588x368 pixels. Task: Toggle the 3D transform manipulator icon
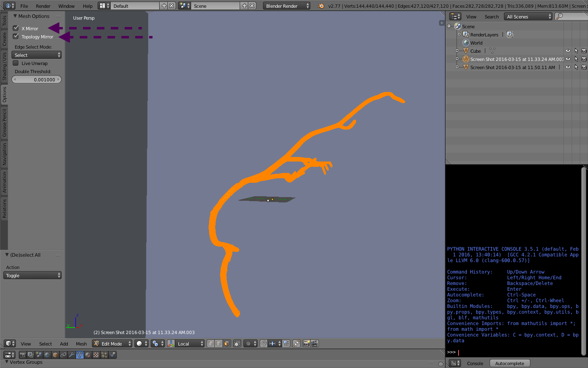171,344
